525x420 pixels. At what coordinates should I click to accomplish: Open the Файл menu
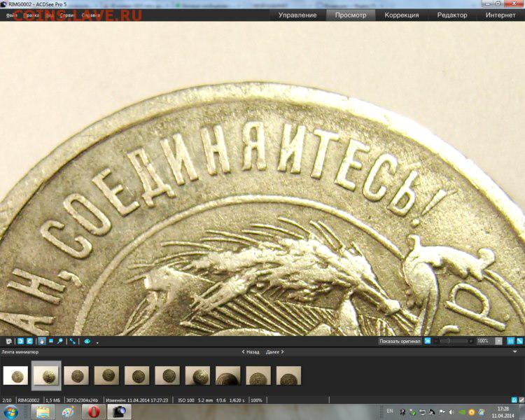[12, 15]
